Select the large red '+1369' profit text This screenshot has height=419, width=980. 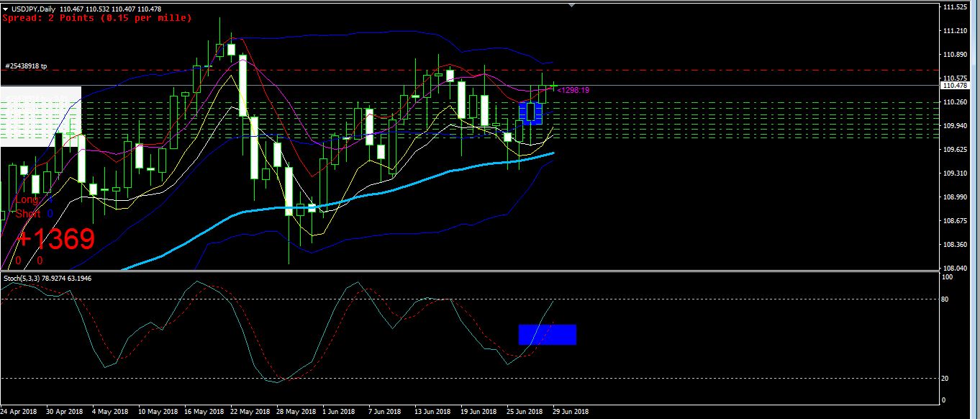55,239
